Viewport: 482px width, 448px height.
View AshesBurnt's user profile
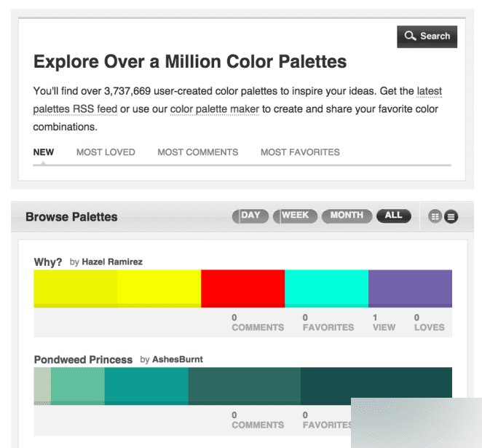[177, 360]
